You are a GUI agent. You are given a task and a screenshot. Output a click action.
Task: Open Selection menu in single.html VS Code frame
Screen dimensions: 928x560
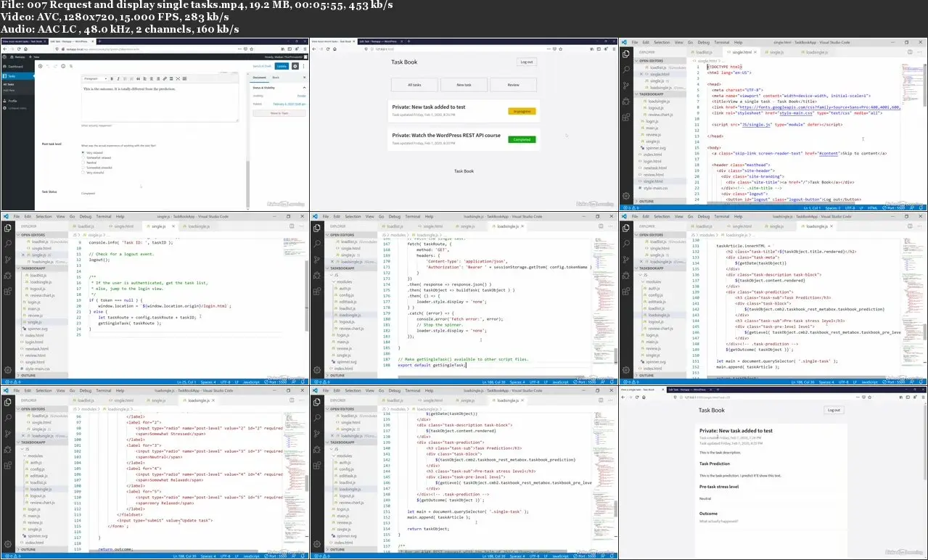(662, 42)
